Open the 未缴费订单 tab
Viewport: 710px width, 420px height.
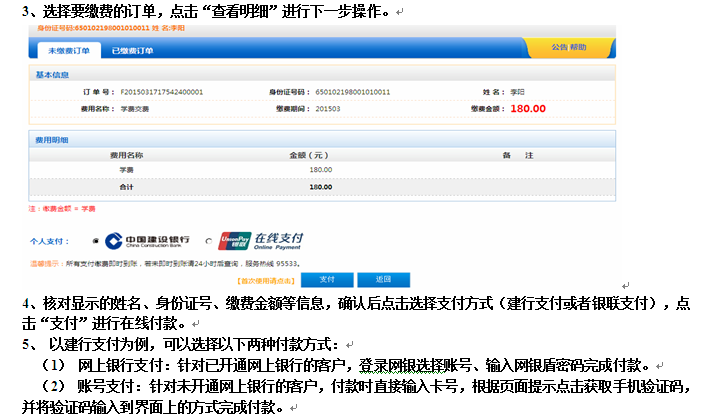point(63,49)
